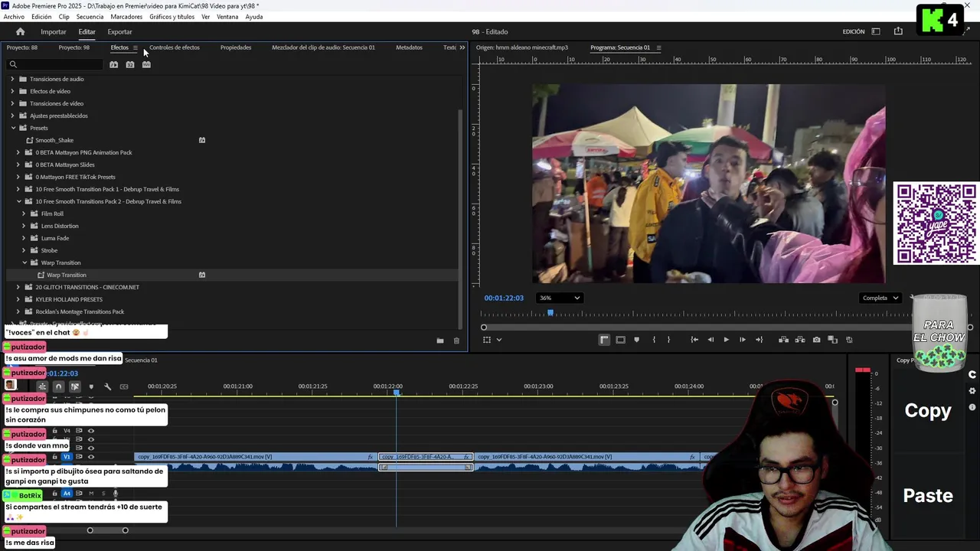This screenshot has height=551, width=980.
Task: Go to the Home screen icon
Action: 20,31
